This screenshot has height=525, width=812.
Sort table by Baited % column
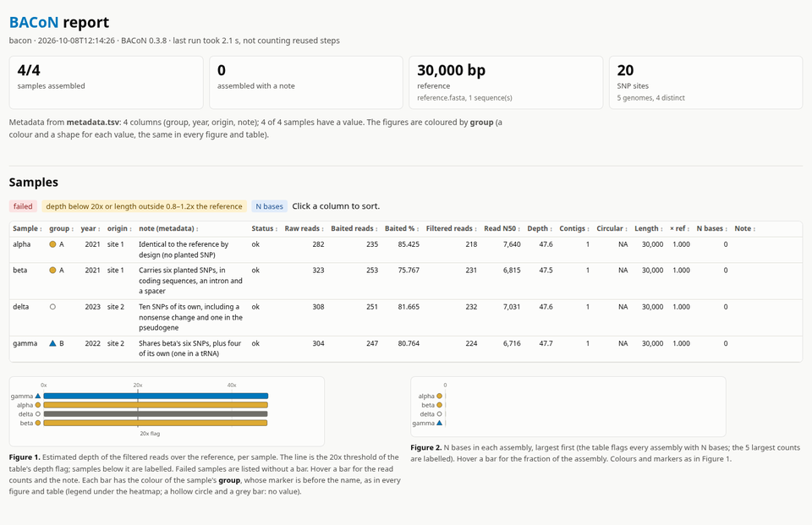click(402, 228)
